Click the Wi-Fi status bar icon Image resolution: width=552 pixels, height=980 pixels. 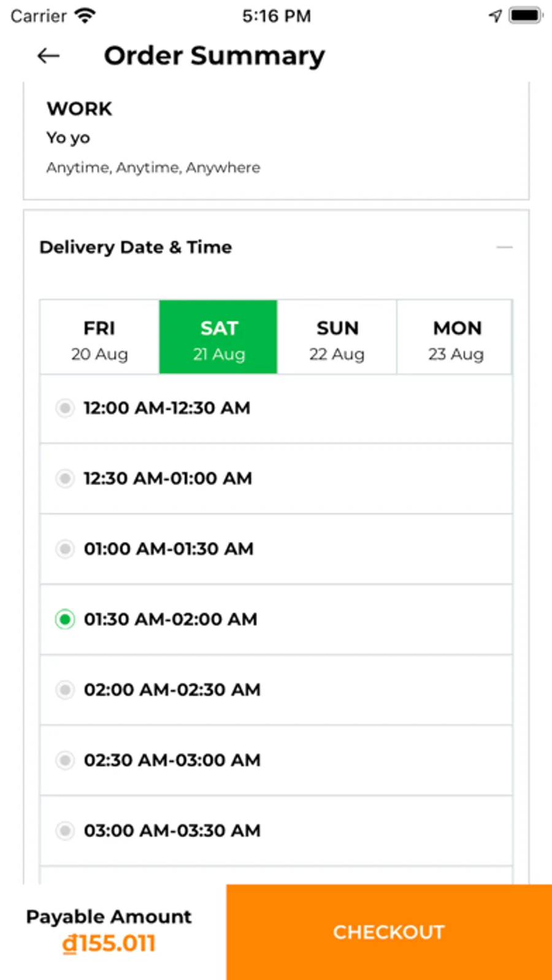pyautogui.click(x=85, y=16)
